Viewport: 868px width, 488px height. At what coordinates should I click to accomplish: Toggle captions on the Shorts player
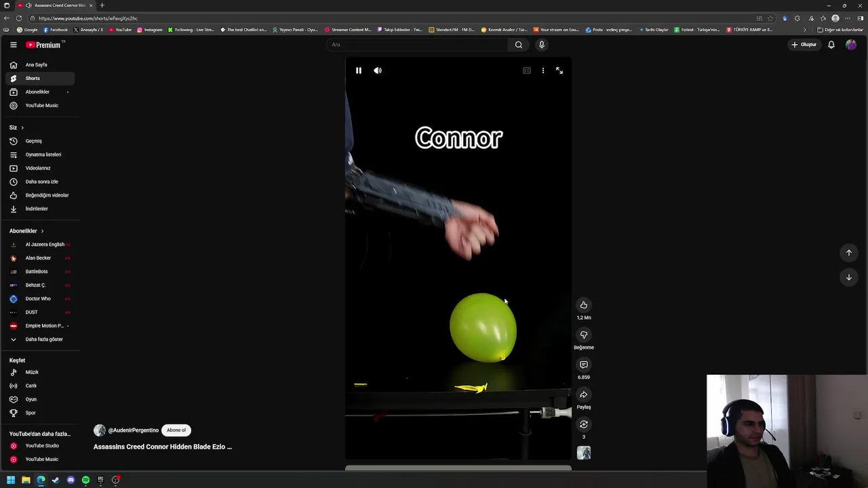click(x=527, y=70)
